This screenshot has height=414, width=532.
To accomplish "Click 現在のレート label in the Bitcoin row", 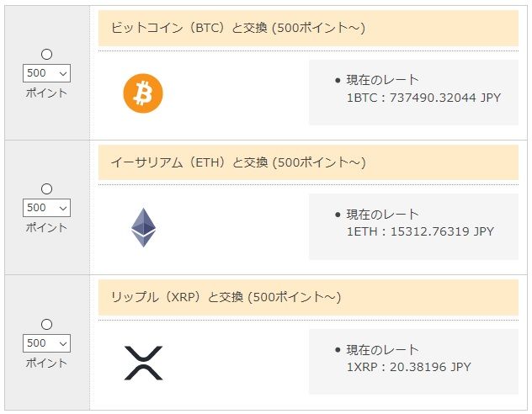I will tap(382, 80).
